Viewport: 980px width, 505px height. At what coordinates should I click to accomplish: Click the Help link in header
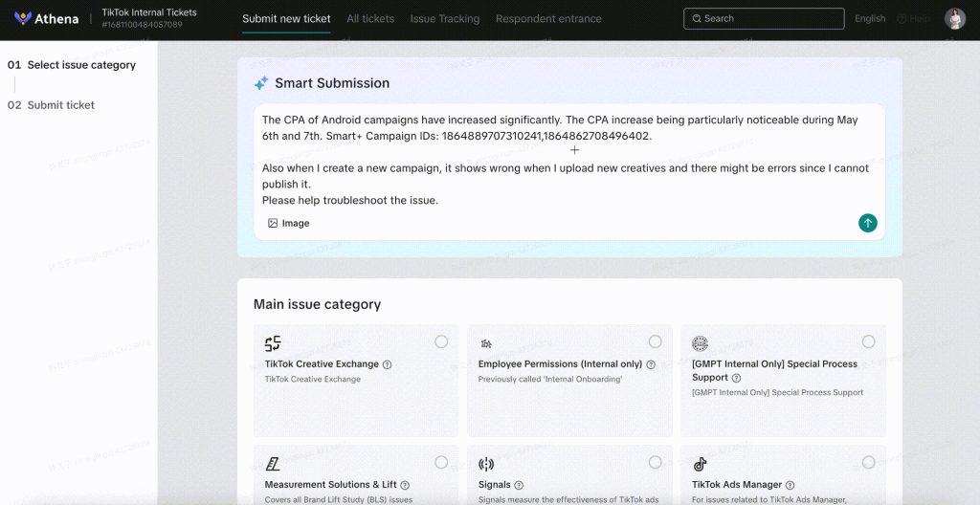coord(914,19)
